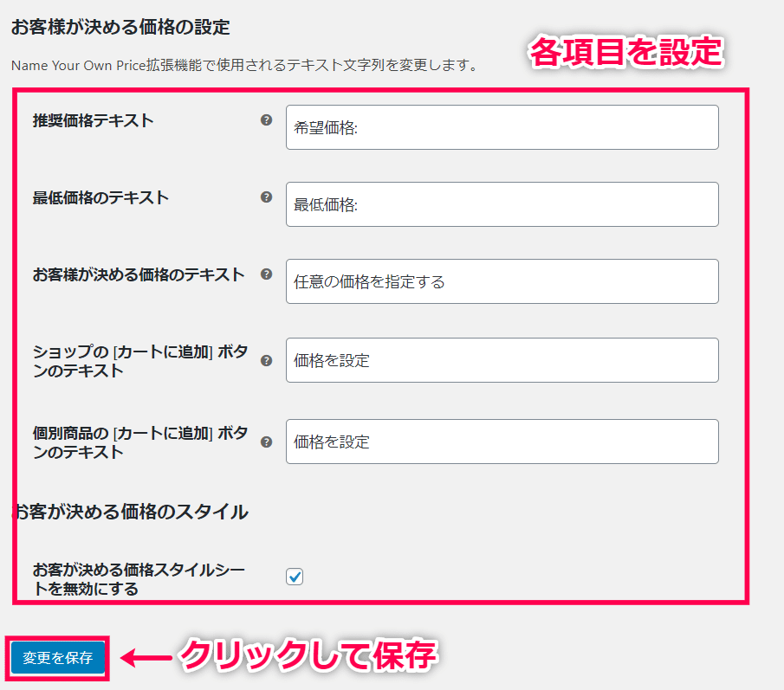Image resolution: width=784 pixels, height=690 pixels.
Task: Click the 最低価格: input field
Action: pyautogui.click(x=502, y=204)
